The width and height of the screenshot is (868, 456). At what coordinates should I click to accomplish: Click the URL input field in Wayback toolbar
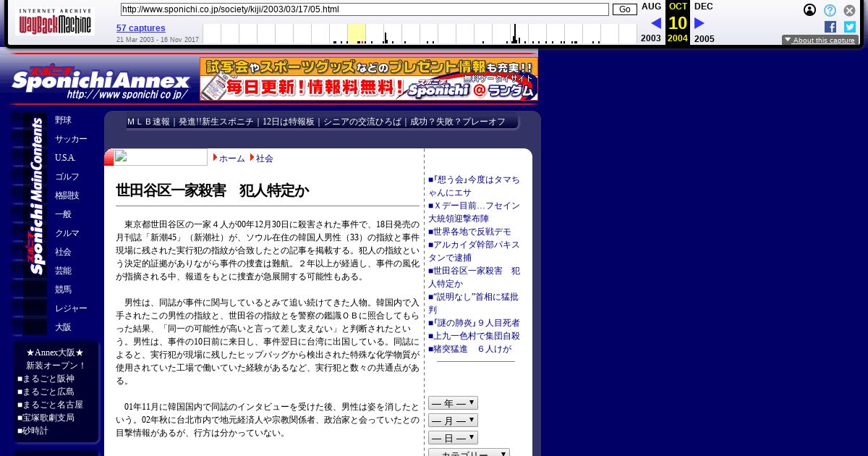[x=365, y=9]
